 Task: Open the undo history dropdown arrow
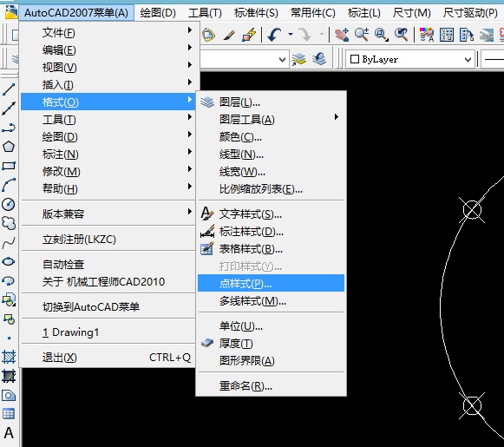[291, 34]
